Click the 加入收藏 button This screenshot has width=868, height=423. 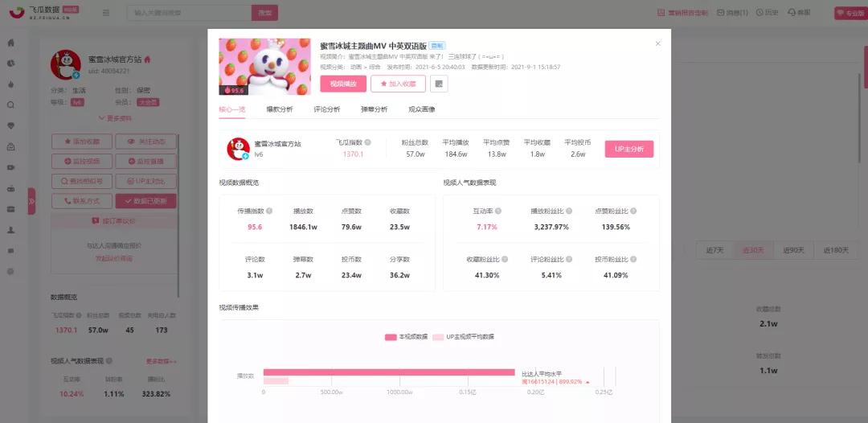[398, 84]
